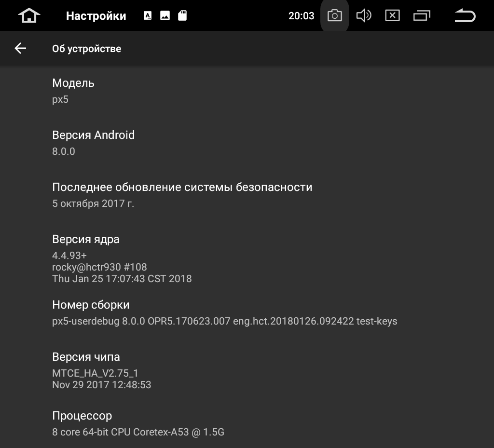Select the 8.0.0 version value
The image size is (494, 448).
tap(64, 151)
